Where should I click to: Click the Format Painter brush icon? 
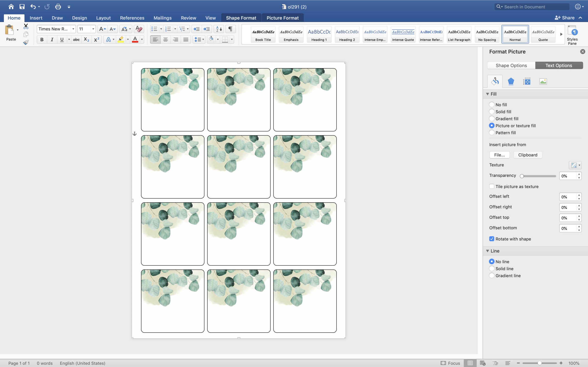point(26,42)
